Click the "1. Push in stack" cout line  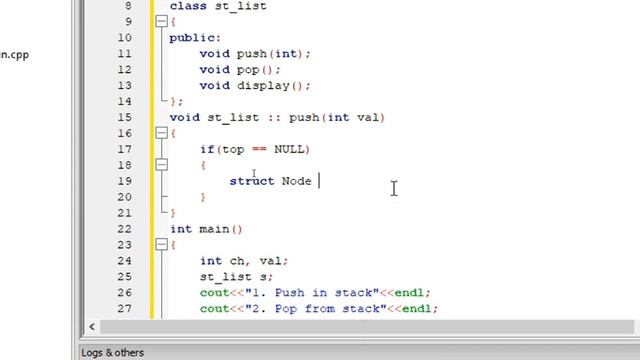click(315, 293)
